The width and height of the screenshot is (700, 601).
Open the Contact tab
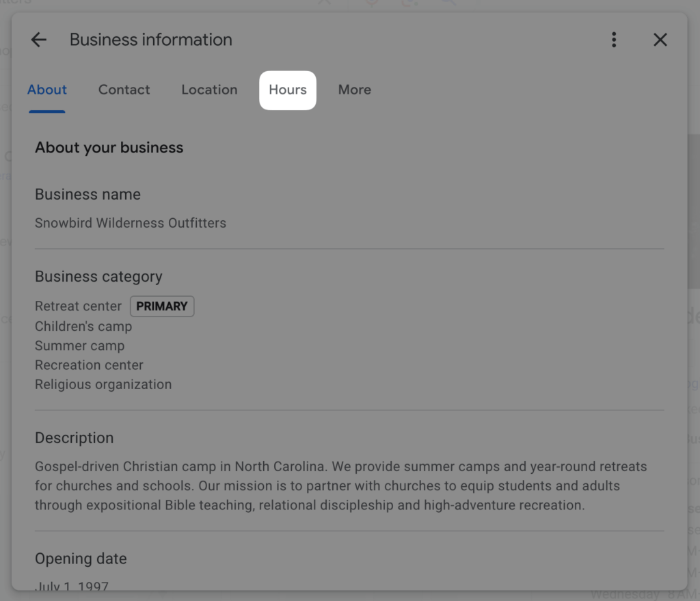pos(124,90)
